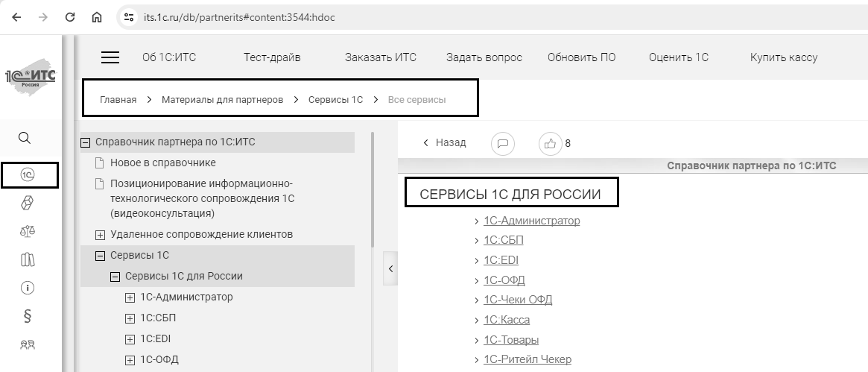Open the books library sidebar icon

[x=27, y=259]
